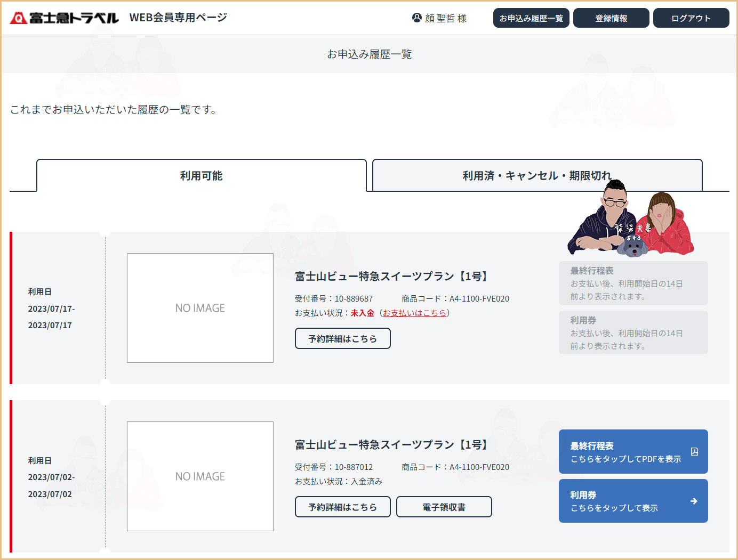The image size is (738, 560).
Task: Click the arrow icon on blue 利用券 button
Action: (x=694, y=501)
